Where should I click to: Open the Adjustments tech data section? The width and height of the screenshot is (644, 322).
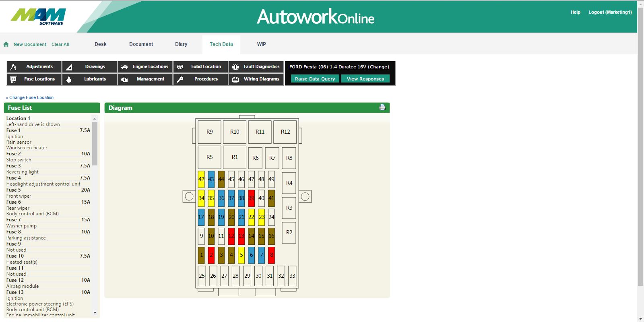tap(34, 67)
